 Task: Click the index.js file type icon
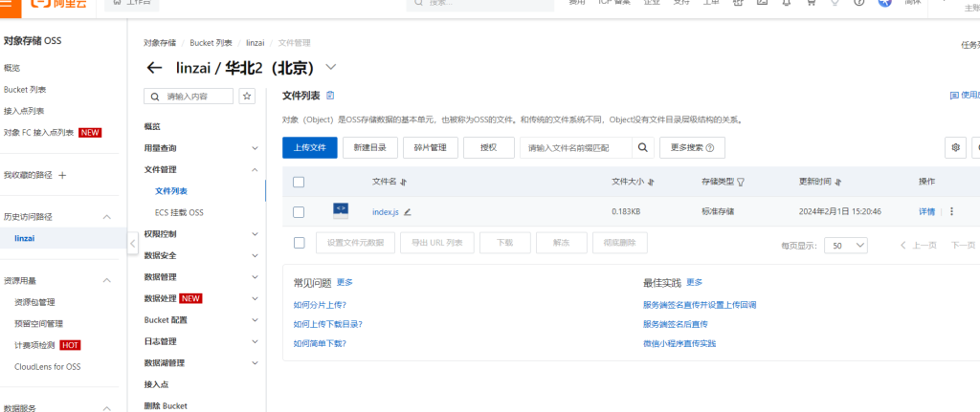(x=341, y=211)
